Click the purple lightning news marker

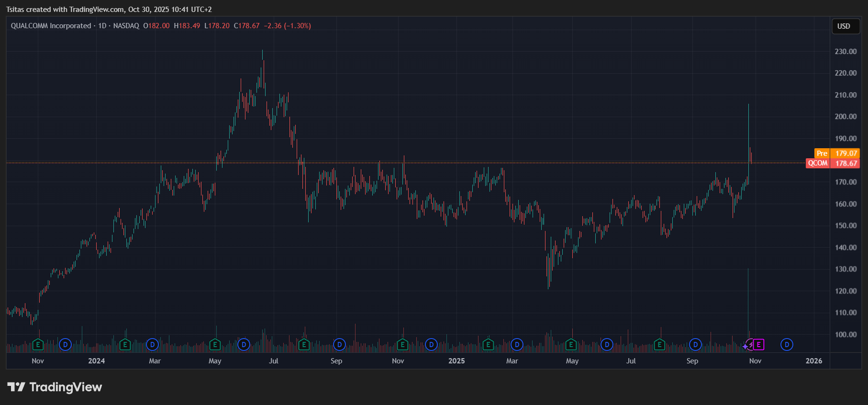pyautogui.click(x=749, y=345)
